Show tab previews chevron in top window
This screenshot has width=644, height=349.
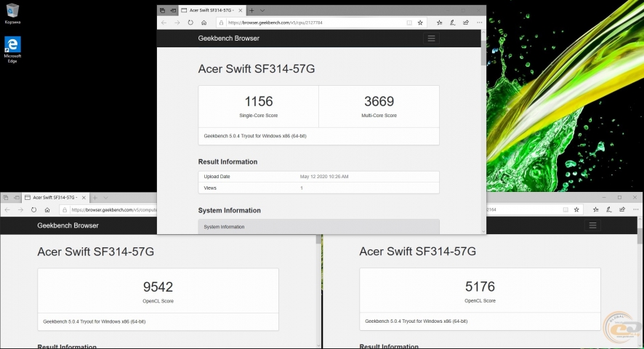(262, 10)
